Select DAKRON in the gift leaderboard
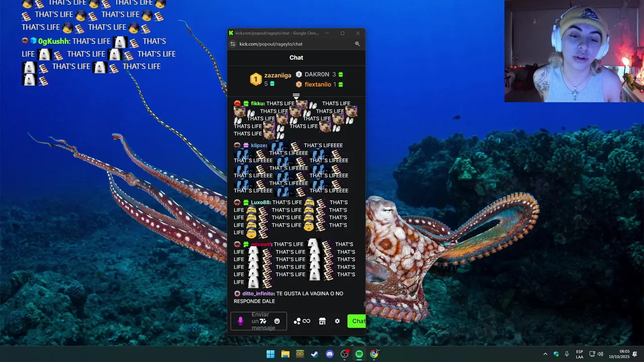The image size is (644, 362). pos(317,74)
